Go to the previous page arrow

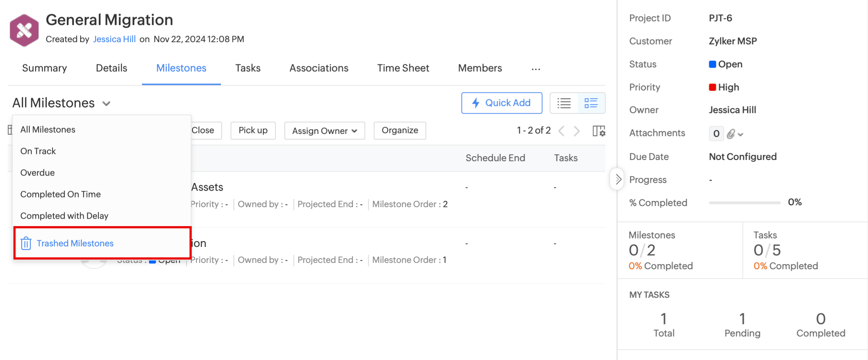coord(561,131)
